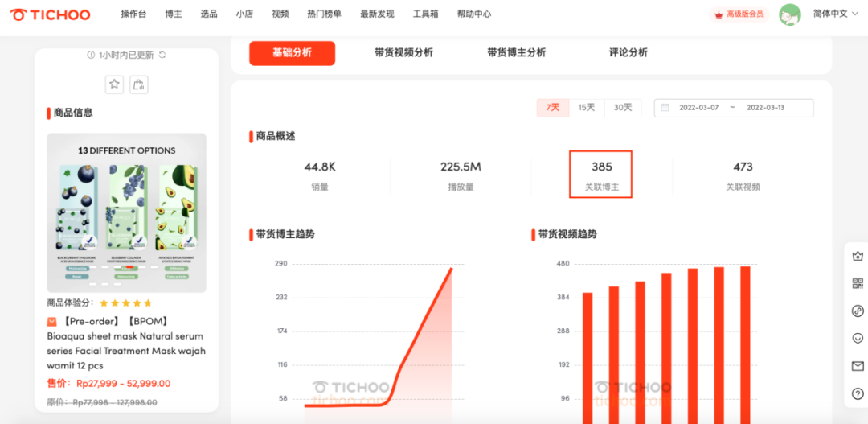Click the shopping bag analytics icon
Screen dimensions: 868x424
(x=138, y=84)
